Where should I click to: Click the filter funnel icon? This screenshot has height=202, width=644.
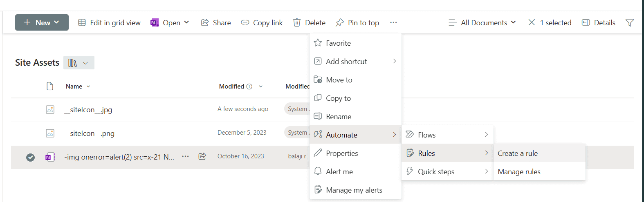click(630, 22)
